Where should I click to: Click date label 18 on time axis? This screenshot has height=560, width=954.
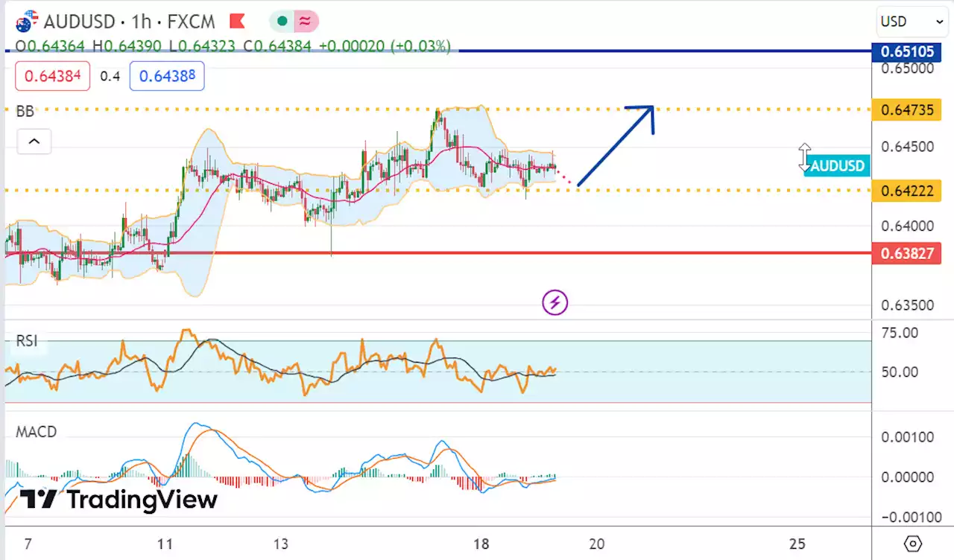(x=481, y=544)
